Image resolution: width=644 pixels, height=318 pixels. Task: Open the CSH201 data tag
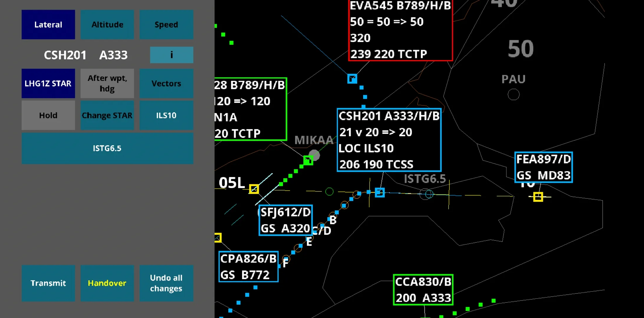pyautogui.click(x=389, y=140)
